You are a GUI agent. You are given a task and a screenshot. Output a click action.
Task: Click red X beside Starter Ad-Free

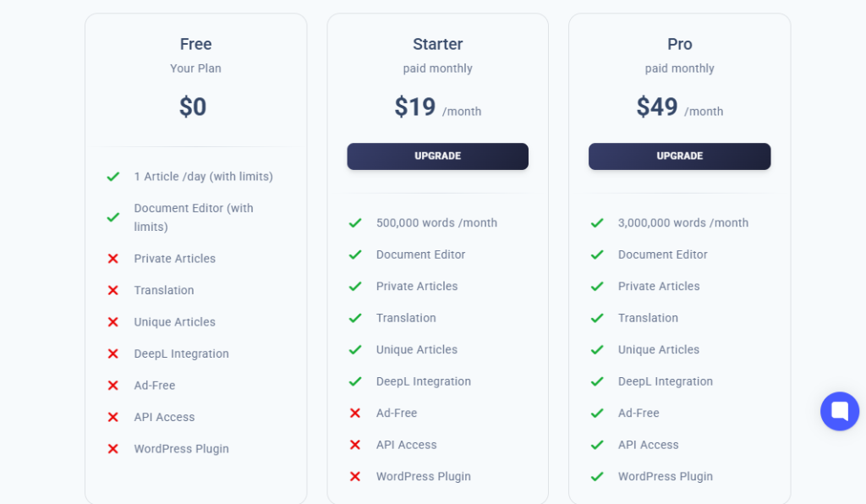[355, 414]
